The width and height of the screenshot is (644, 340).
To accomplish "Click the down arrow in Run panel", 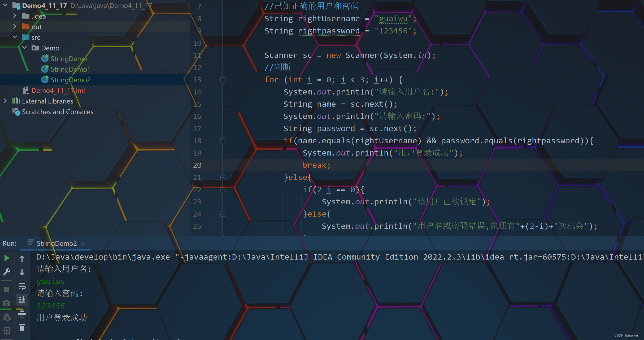I will pyautogui.click(x=22, y=272).
